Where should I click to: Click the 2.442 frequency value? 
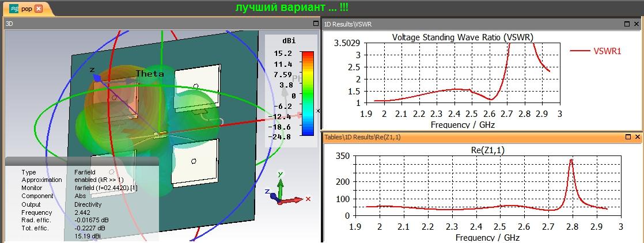pyautogui.click(x=82, y=212)
